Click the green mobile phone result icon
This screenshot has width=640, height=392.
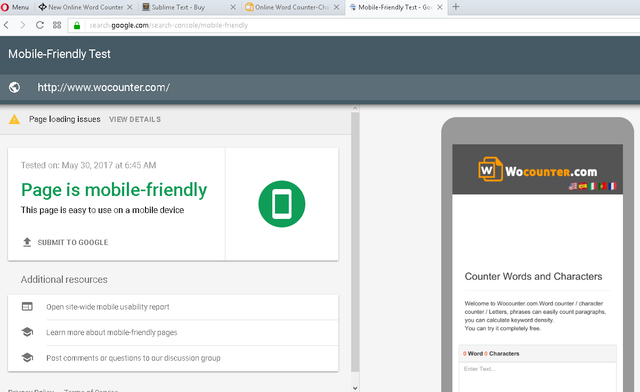pos(282,204)
